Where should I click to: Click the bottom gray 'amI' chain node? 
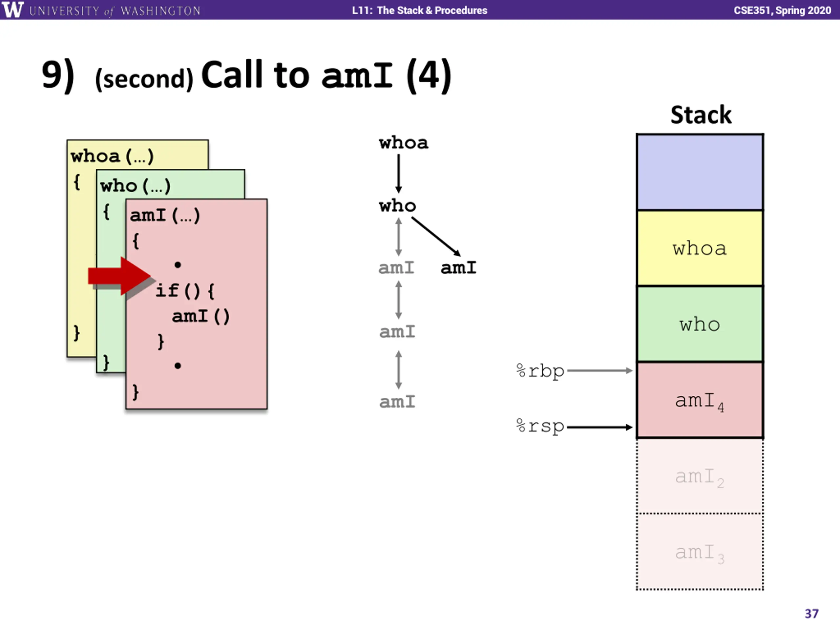coord(397,402)
